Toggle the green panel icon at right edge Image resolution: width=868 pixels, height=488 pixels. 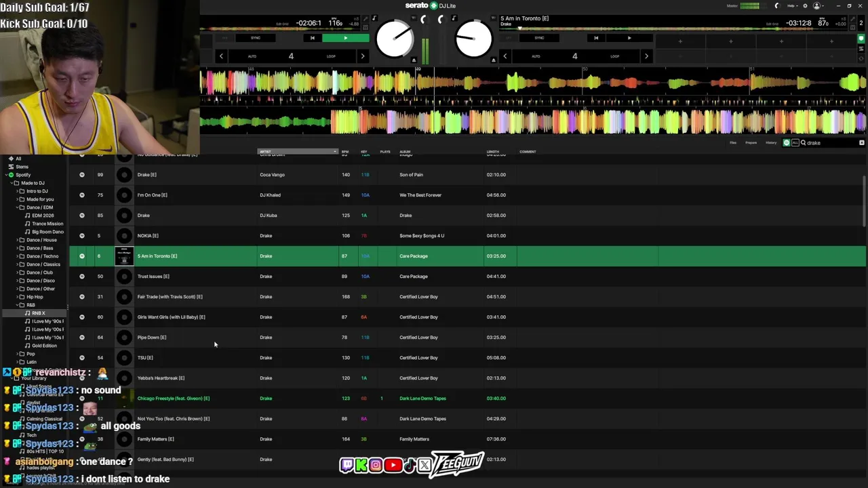pos(861,39)
